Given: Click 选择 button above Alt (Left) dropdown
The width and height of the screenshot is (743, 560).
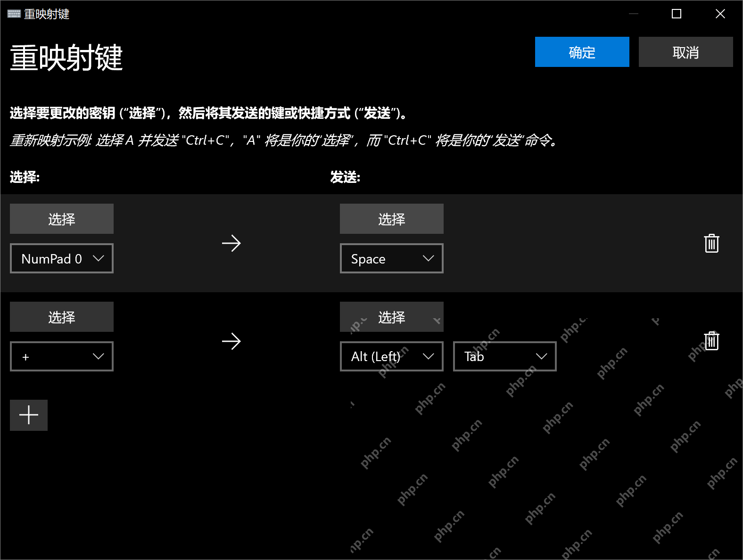Looking at the screenshot, I should (x=392, y=317).
